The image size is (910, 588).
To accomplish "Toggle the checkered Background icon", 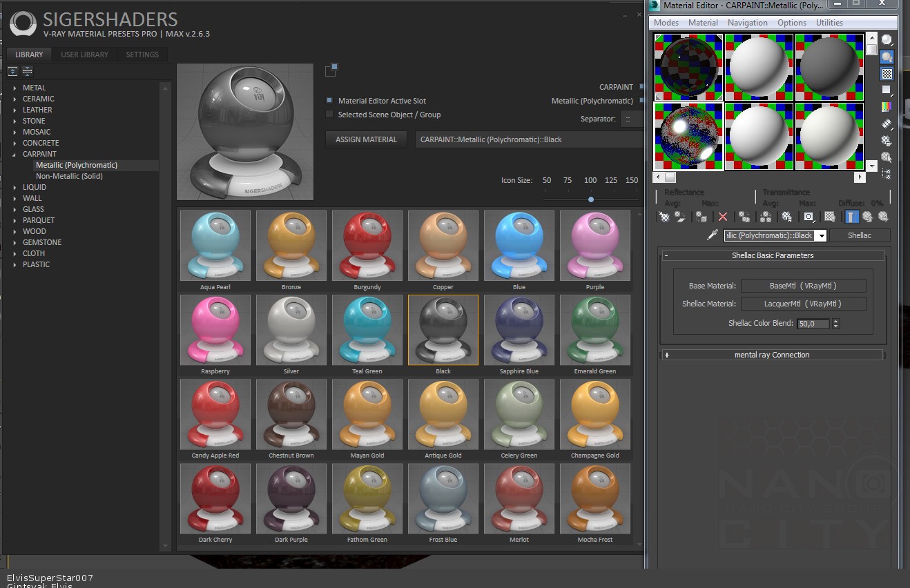I will point(887,74).
